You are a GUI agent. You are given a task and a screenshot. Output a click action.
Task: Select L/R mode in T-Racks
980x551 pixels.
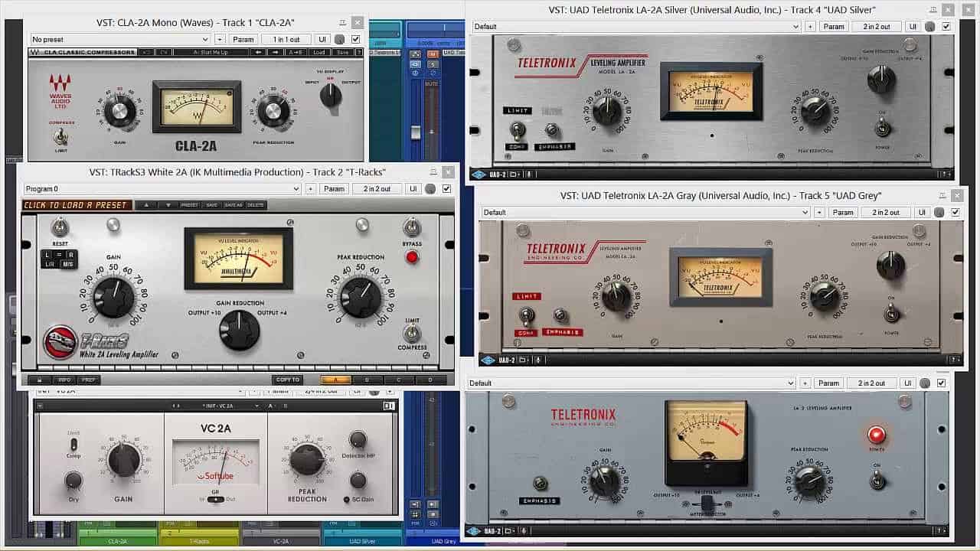(49, 264)
